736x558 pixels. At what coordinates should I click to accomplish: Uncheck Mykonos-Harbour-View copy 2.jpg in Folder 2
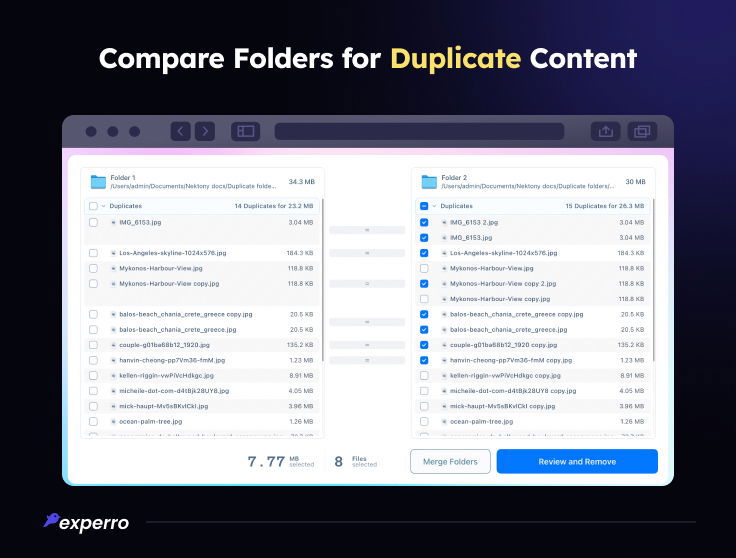click(424, 284)
